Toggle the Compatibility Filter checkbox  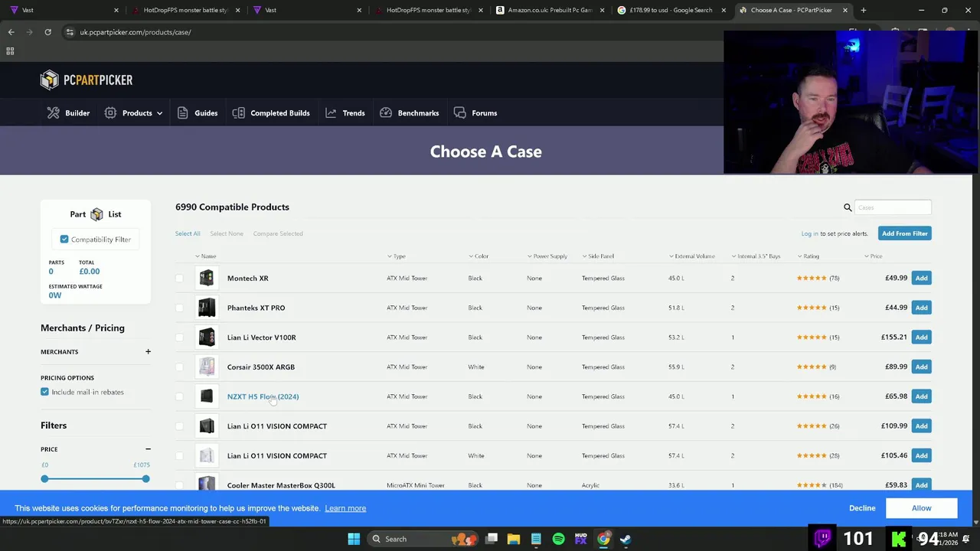tap(64, 240)
